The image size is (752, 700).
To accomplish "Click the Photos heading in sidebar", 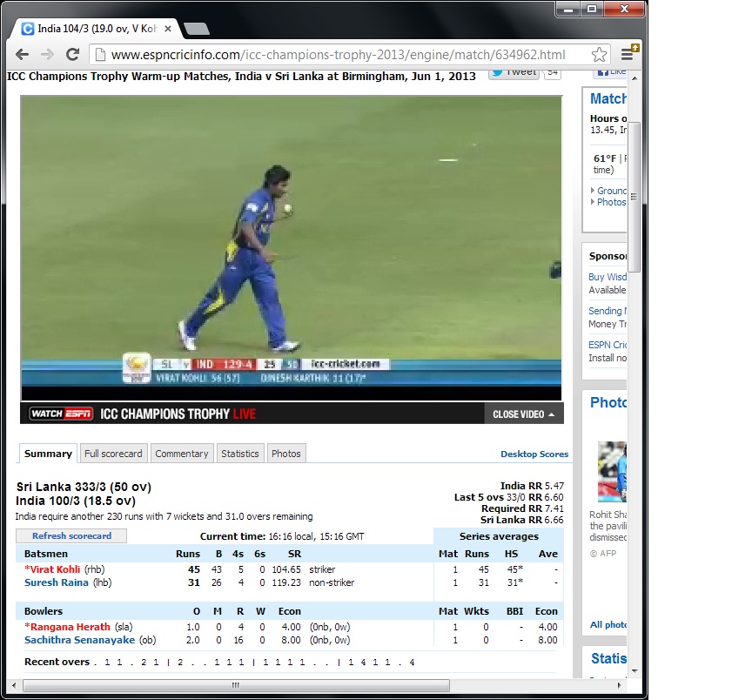I will click(608, 402).
